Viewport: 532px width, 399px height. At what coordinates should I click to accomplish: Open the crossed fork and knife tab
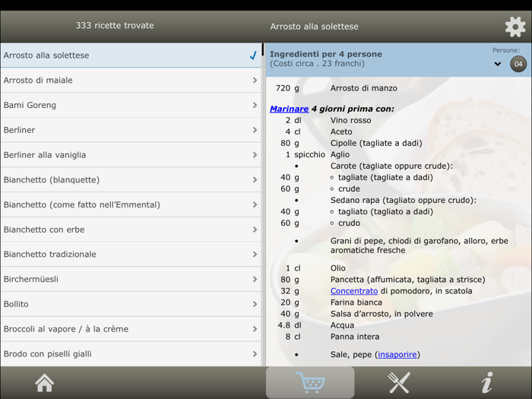click(x=399, y=383)
